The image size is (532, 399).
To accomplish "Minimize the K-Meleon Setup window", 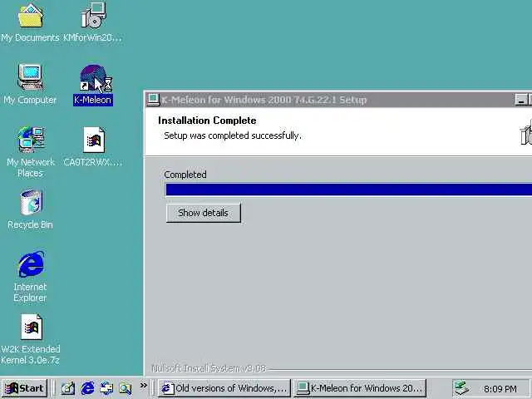I will pyautogui.click(x=521, y=100).
